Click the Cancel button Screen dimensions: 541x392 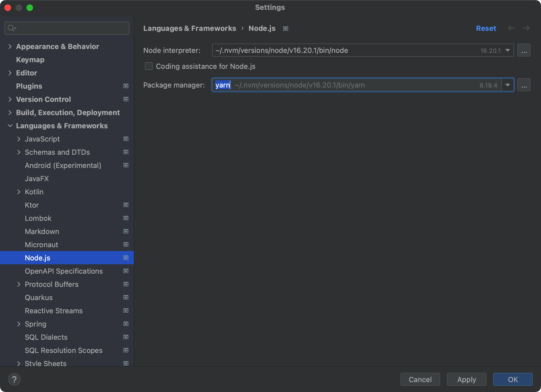pyautogui.click(x=420, y=379)
